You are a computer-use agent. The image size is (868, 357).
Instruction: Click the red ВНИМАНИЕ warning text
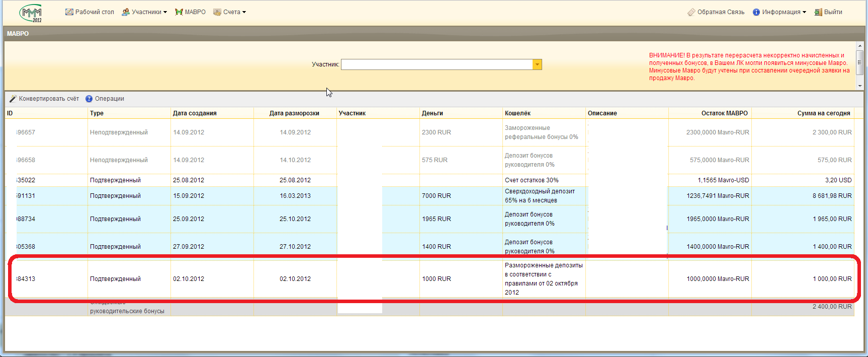[x=749, y=66]
